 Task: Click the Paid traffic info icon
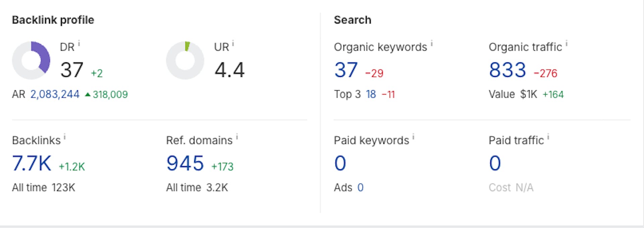point(548,136)
